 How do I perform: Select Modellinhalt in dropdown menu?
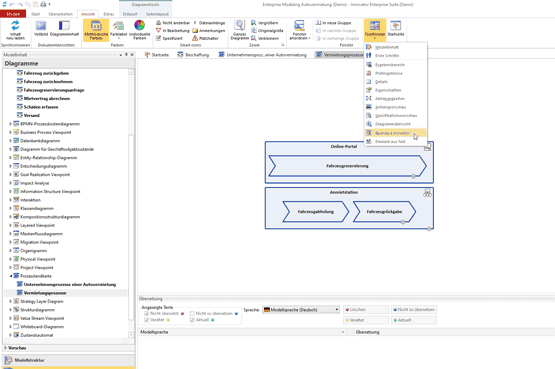tap(395, 47)
